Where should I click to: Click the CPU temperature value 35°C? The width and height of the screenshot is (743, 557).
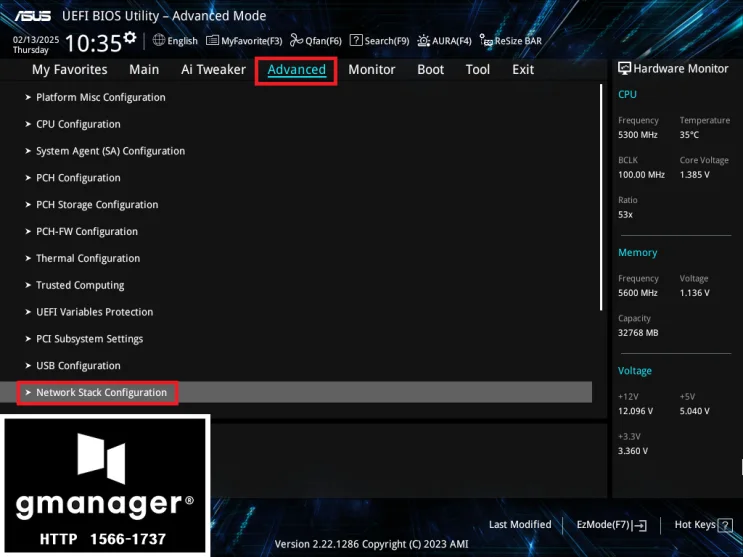click(x=689, y=135)
